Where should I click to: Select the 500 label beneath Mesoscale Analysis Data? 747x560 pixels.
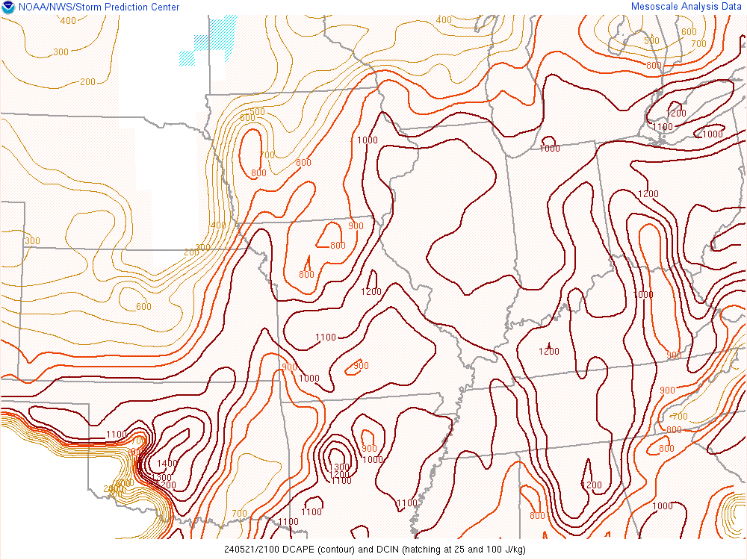tap(652, 40)
